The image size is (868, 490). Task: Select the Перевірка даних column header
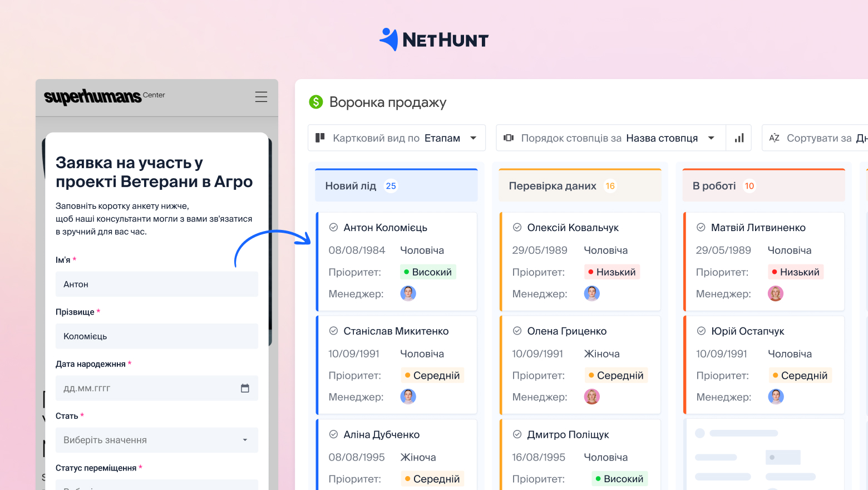pos(580,185)
